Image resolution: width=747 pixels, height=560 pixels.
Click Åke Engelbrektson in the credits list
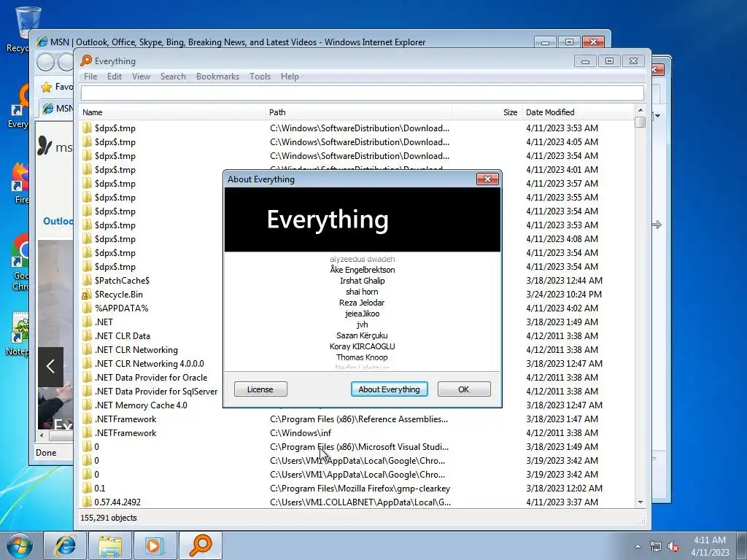click(362, 270)
